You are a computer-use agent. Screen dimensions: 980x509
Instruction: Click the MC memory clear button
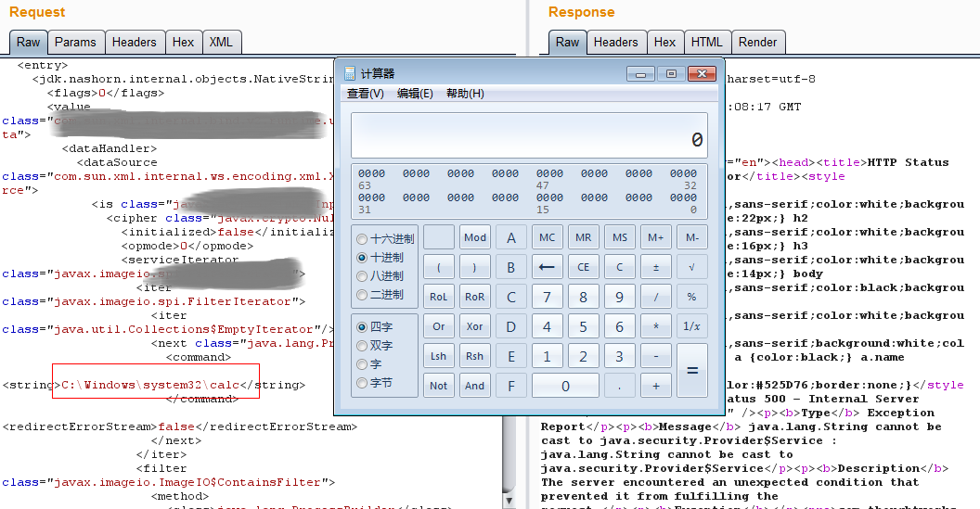[547, 237]
